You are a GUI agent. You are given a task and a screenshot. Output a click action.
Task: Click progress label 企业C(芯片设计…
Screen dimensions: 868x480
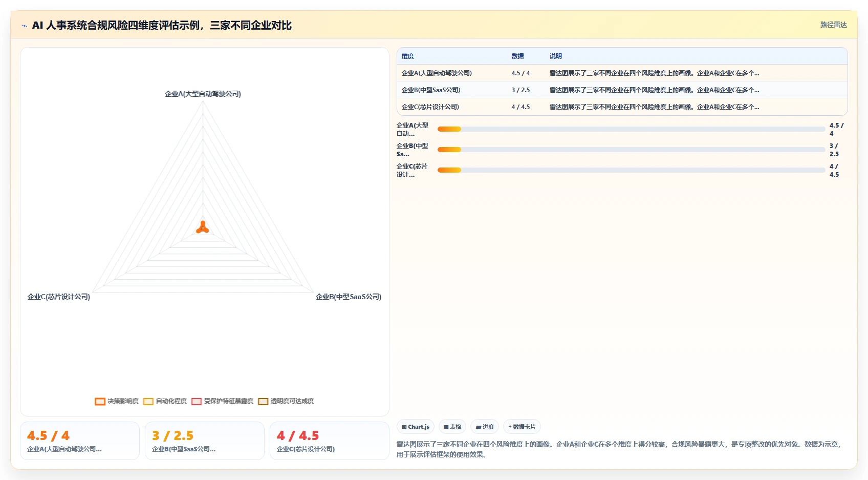pyautogui.click(x=413, y=170)
